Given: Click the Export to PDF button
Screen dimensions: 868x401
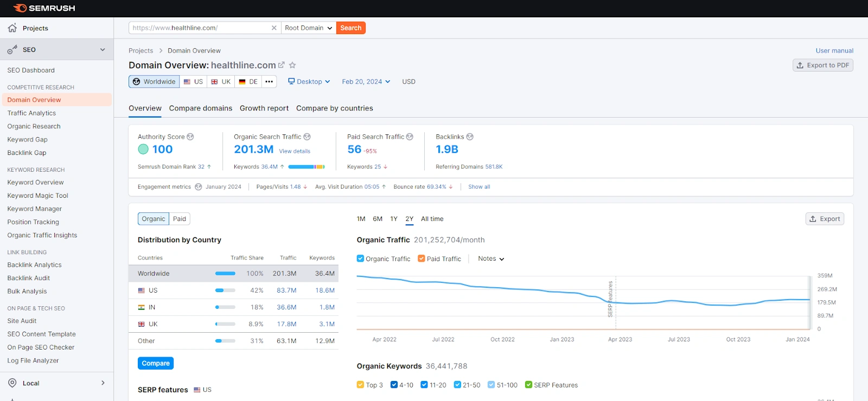Looking at the screenshot, I should (823, 65).
